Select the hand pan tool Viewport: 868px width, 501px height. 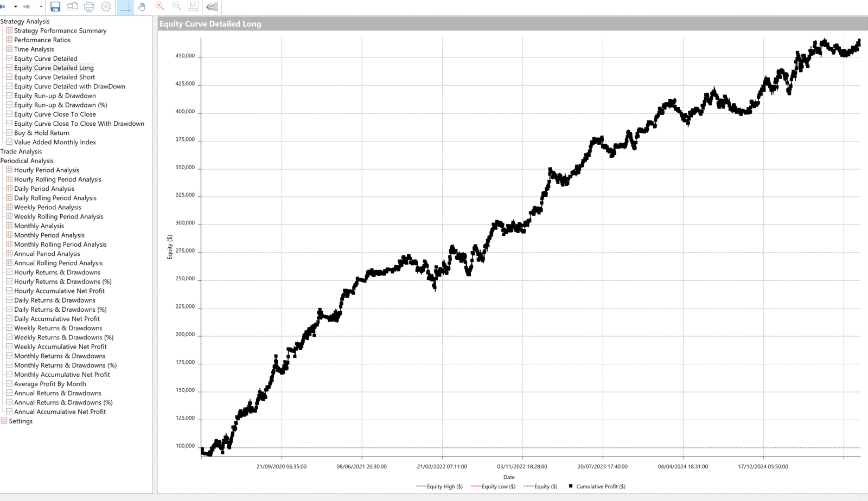[142, 7]
